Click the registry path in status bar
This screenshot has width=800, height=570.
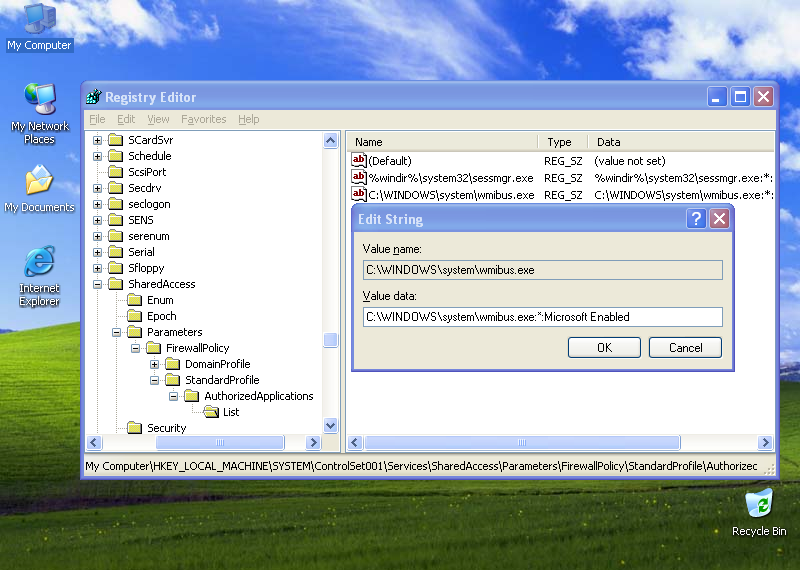(421, 466)
